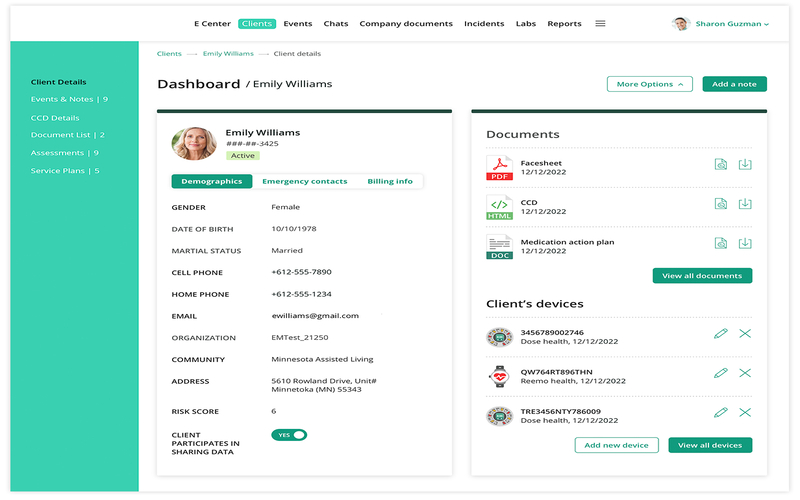Screen dimensions: 800x500
Task: Preview the Facesheet PDF document
Action: (x=720, y=165)
